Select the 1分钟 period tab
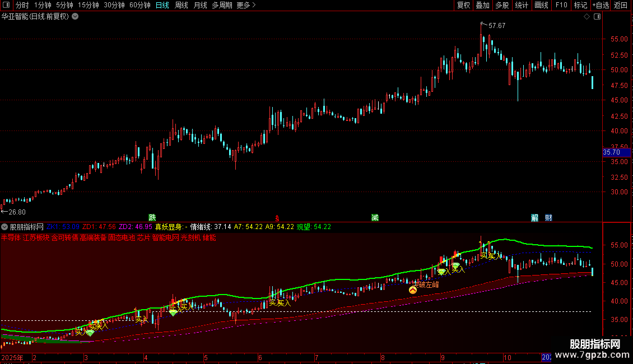The width and height of the screenshot is (633, 364). [43, 5]
